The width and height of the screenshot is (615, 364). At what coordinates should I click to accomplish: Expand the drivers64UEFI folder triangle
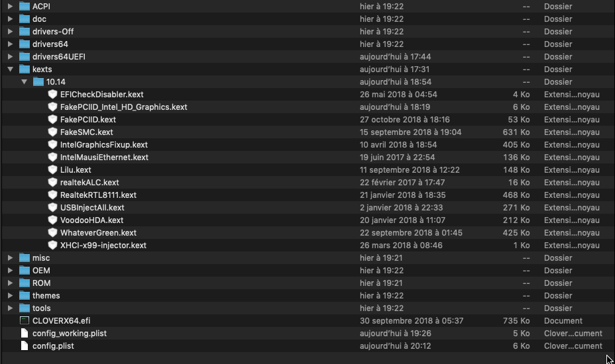coord(10,56)
